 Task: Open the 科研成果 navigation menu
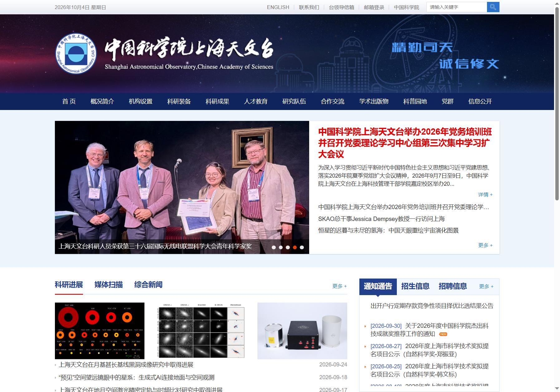point(217,101)
